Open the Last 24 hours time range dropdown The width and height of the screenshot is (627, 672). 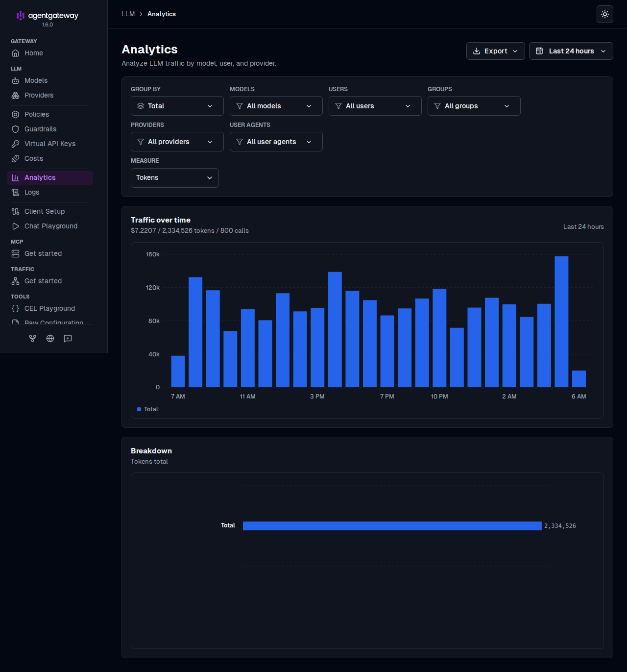coord(571,51)
